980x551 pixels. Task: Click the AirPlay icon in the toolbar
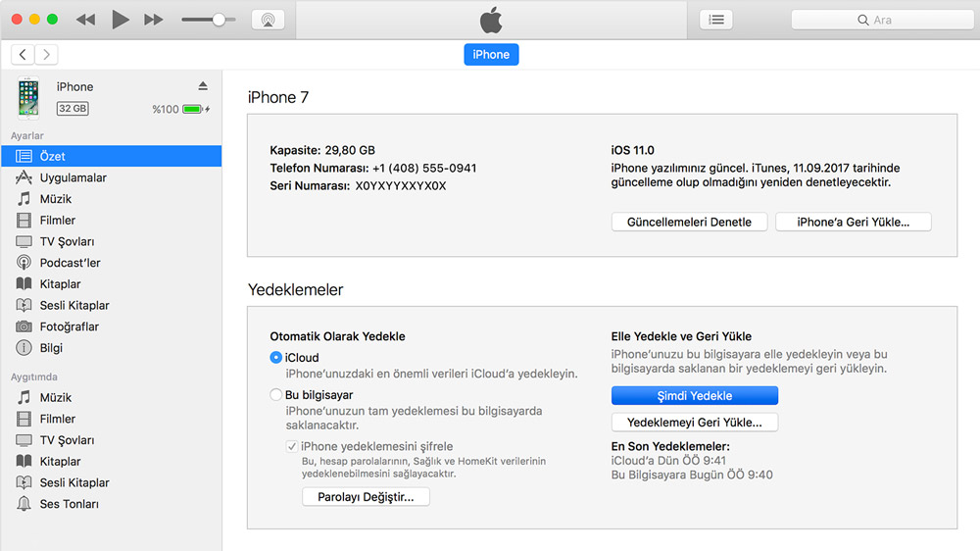coord(269,20)
